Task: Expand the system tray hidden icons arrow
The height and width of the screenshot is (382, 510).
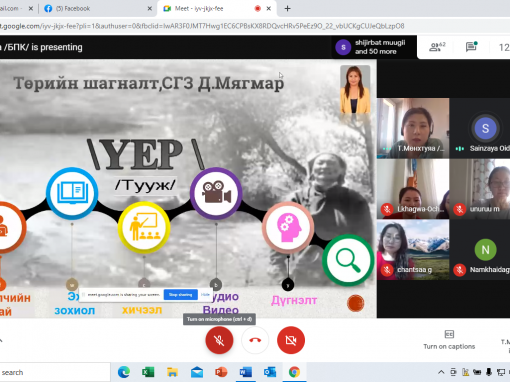Action: [441, 372]
